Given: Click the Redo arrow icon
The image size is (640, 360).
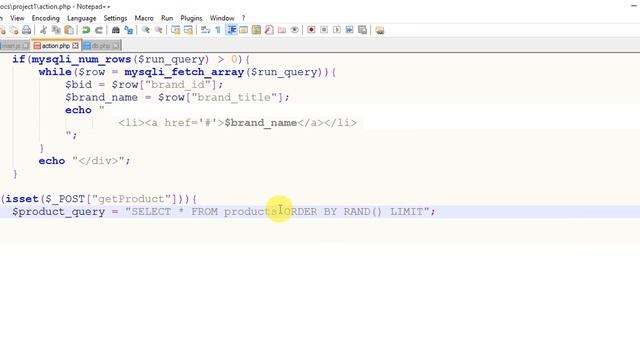Looking at the screenshot, I should 99,30.
